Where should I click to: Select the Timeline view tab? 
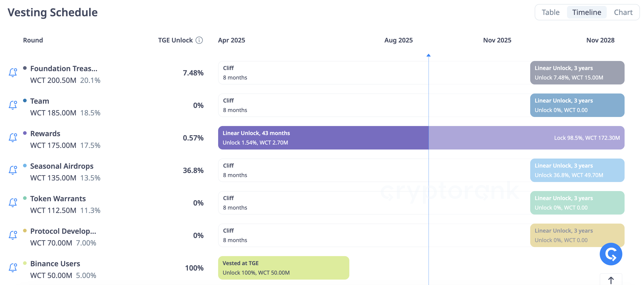(586, 12)
